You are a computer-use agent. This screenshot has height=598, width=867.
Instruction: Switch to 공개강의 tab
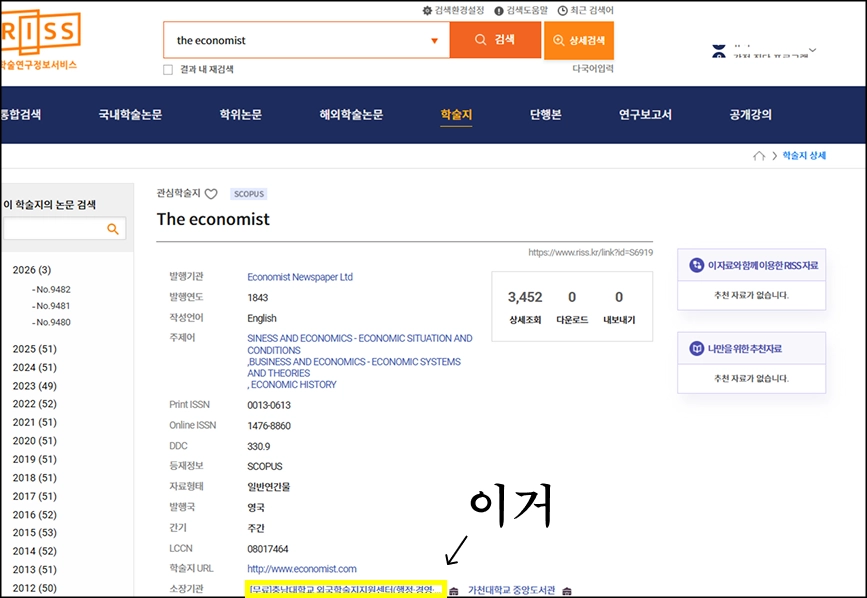click(750, 114)
